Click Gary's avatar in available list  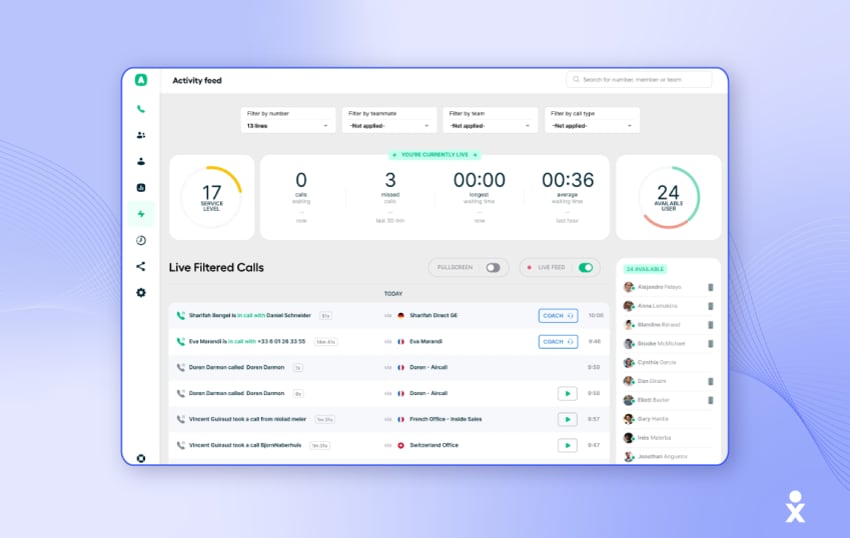point(629,419)
